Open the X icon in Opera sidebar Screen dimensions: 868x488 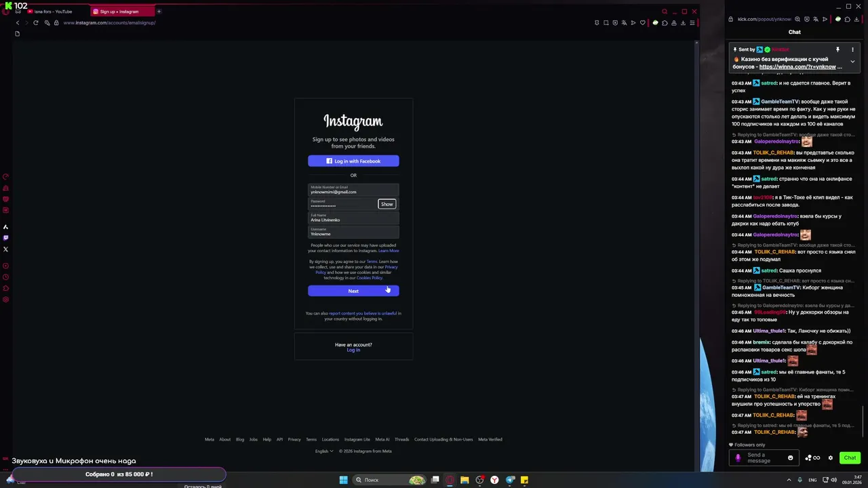tap(6, 249)
